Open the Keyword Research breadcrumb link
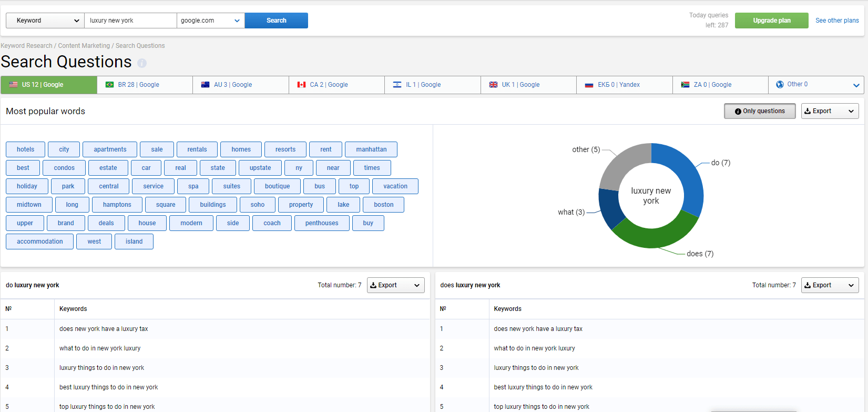 coord(27,46)
